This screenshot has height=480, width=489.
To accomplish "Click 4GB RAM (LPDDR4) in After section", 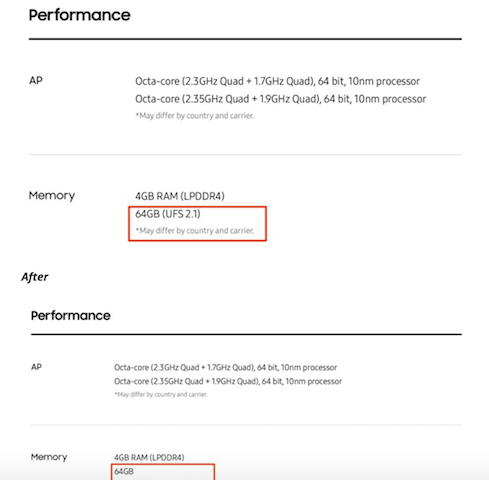I will point(149,458).
